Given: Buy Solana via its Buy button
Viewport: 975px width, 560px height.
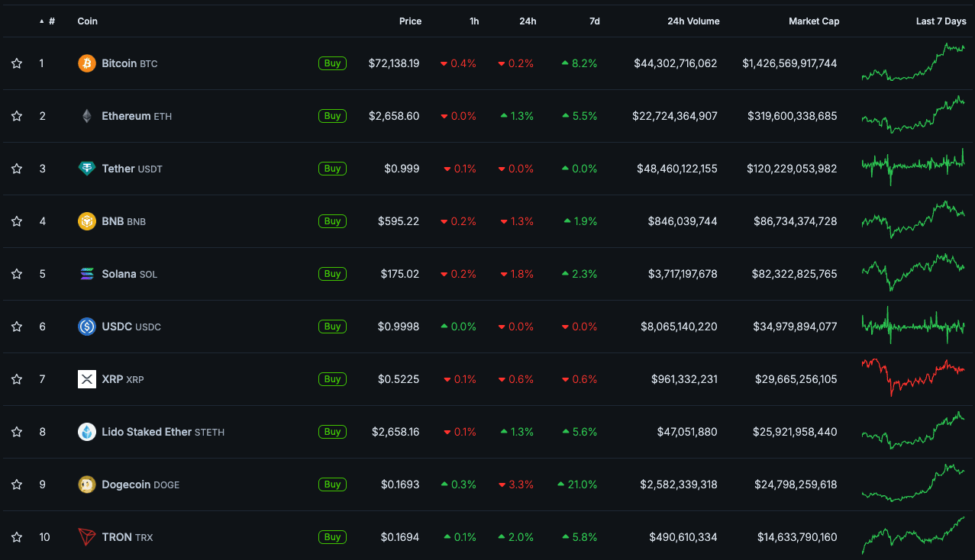Looking at the screenshot, I should tap(332, 274).
